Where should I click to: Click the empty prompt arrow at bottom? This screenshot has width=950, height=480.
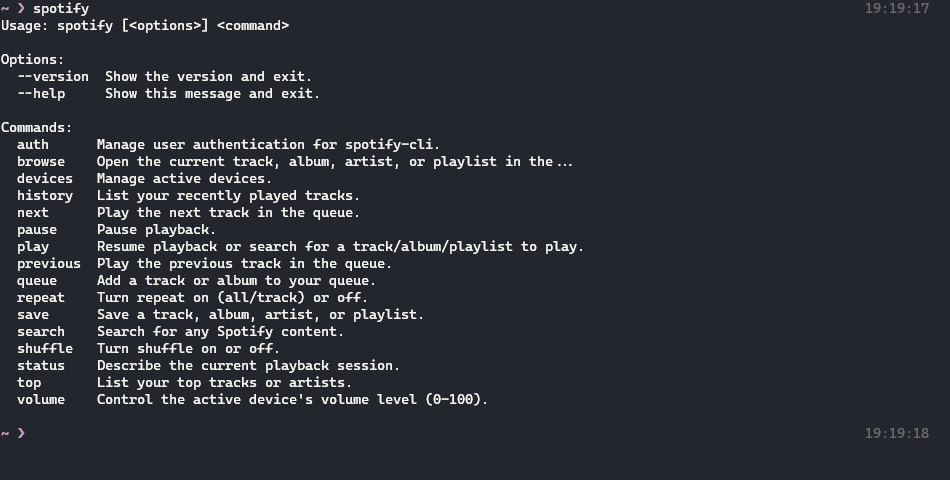(21, 433)
